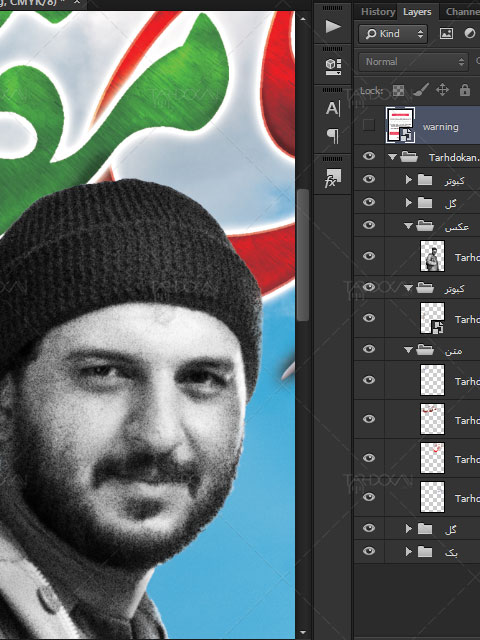Expand the collapsed کبوتر group

[409, 180]
